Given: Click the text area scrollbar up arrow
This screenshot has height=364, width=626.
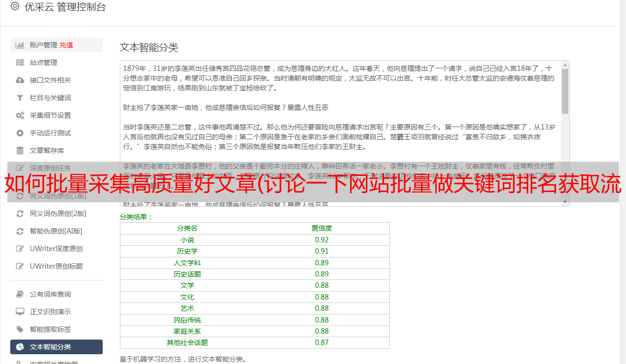Looking at the screenshot, I should click(x=565, y=64).
